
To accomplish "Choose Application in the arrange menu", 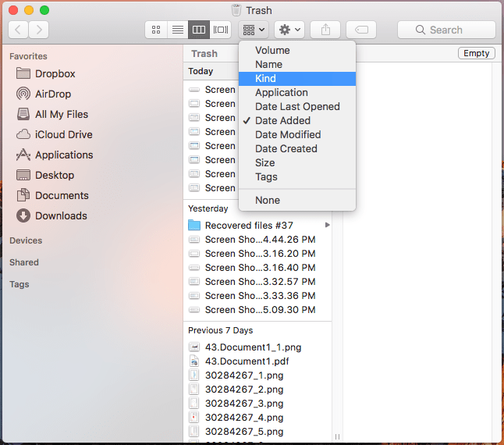I will (x=297, y=93).
